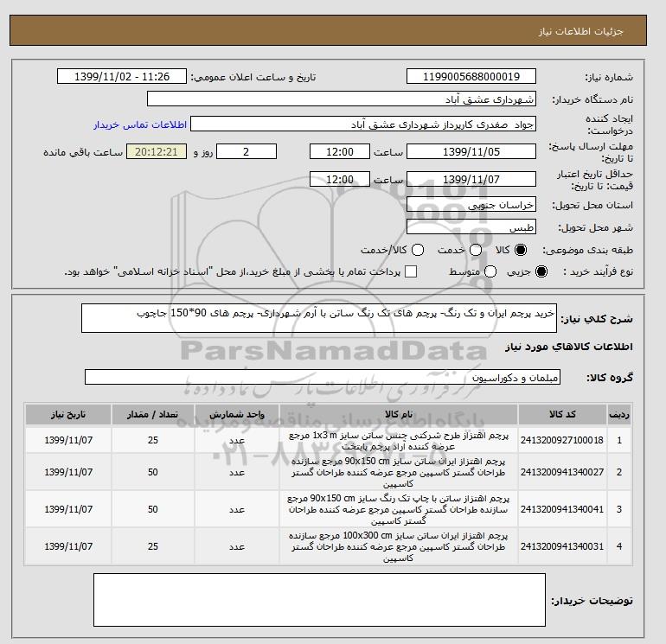Click the price validity date 1399/11/07 field
The width and height of the screenshot is (666, 644).
(x=471, y=179)
